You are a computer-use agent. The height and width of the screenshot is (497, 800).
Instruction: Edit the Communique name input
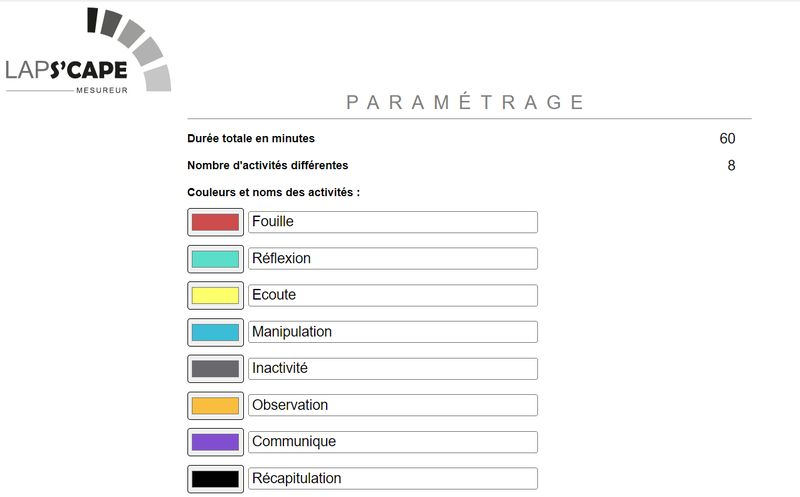[393, 442]
